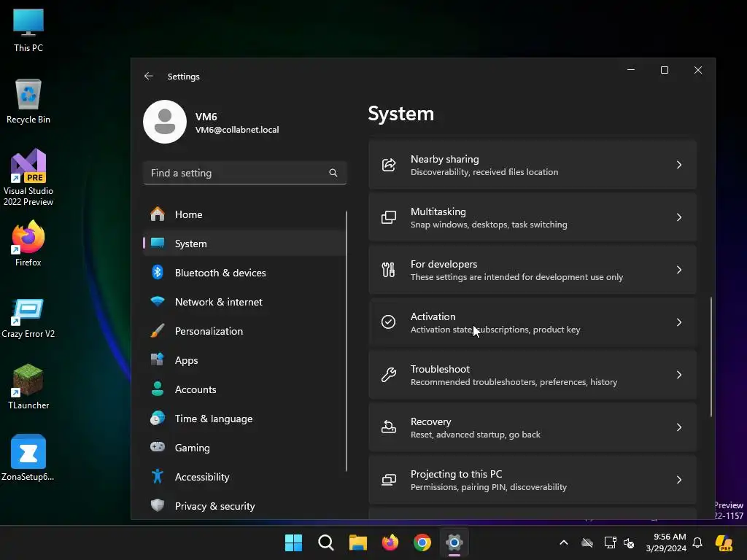The width and height of the screenshot is (747, 560).
Task: Open Time & language settings
Action: 244,419
